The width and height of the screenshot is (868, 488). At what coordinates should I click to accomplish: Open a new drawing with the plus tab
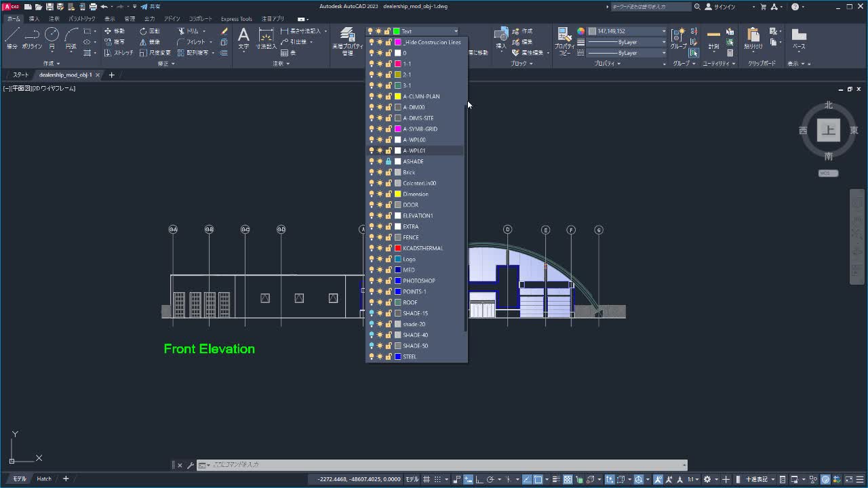[x=111, y=75]
